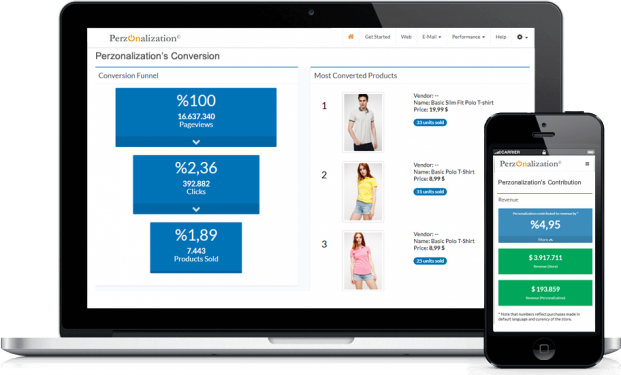Image resolution: width=621 pixels, height=375 pixels.
Task: Click the Most Converted Products heading
Action: tap(355, 76)
